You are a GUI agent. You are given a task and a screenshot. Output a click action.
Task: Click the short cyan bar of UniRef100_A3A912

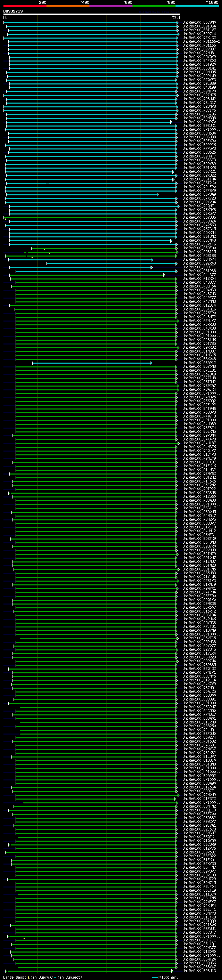pos(93,363)
